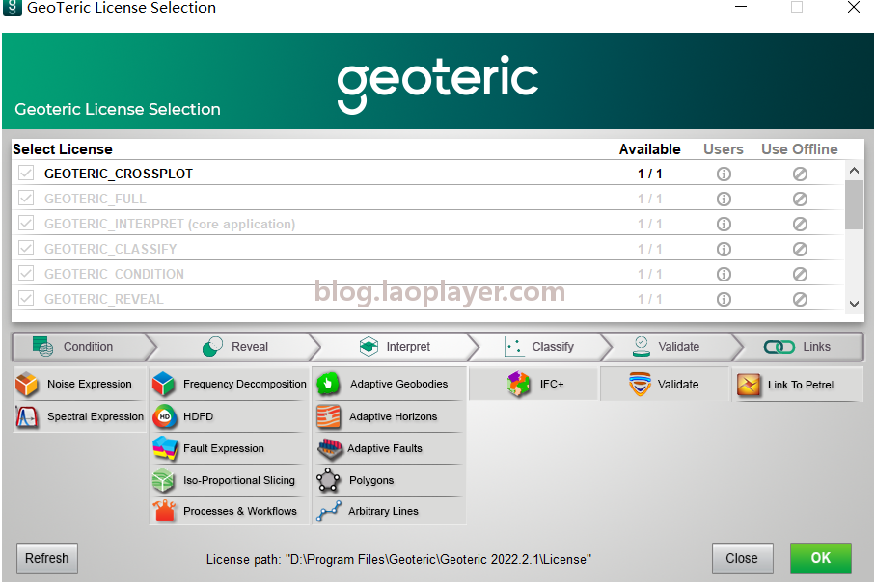The width and height of the screenshot is (875, 588).
Task: Click the GEOTERIC_FULL license name
Action: pos(95,199)
